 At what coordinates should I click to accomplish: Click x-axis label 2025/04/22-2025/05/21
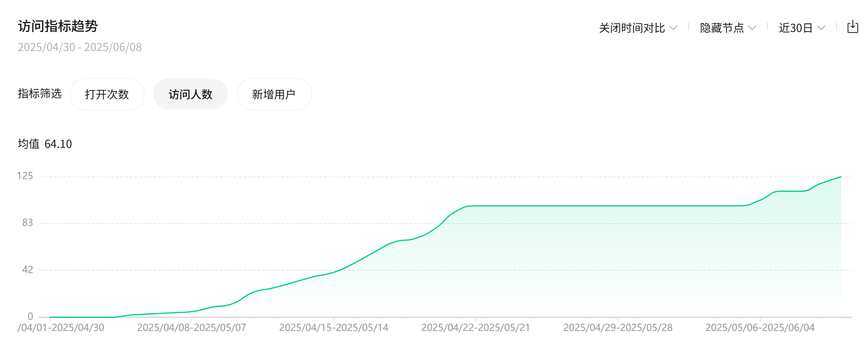[x=476, y=328]
